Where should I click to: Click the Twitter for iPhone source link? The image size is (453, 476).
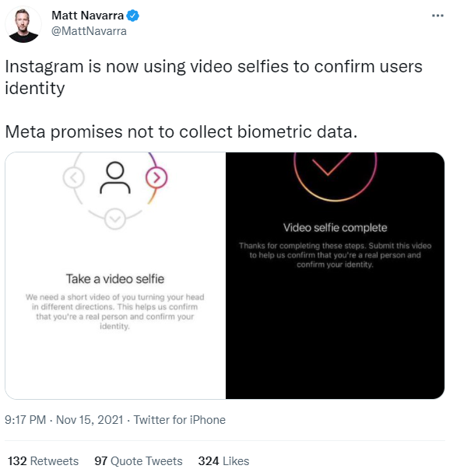pyautogui.click(x=180, y=420)
